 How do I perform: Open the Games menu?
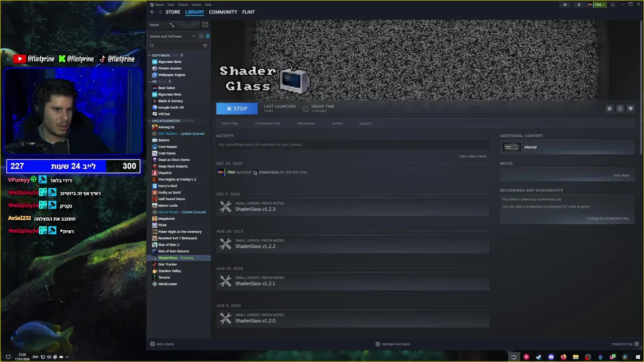point(196,5)
